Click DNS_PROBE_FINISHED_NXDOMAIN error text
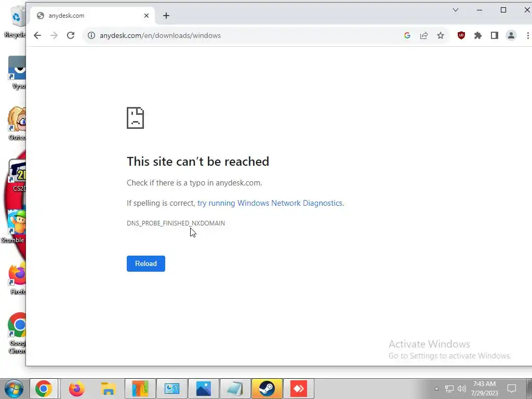The image size is (532, 399). [x=176, y=223]
